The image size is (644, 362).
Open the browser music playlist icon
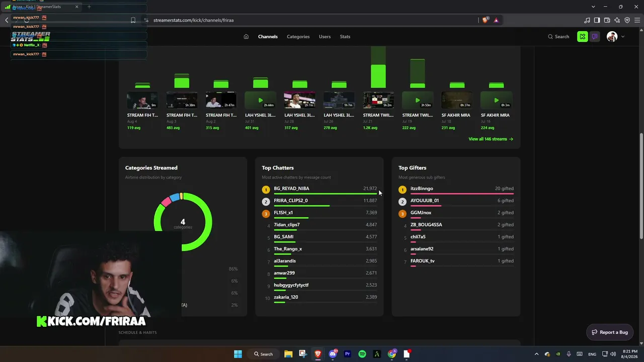tap(587, 20)
